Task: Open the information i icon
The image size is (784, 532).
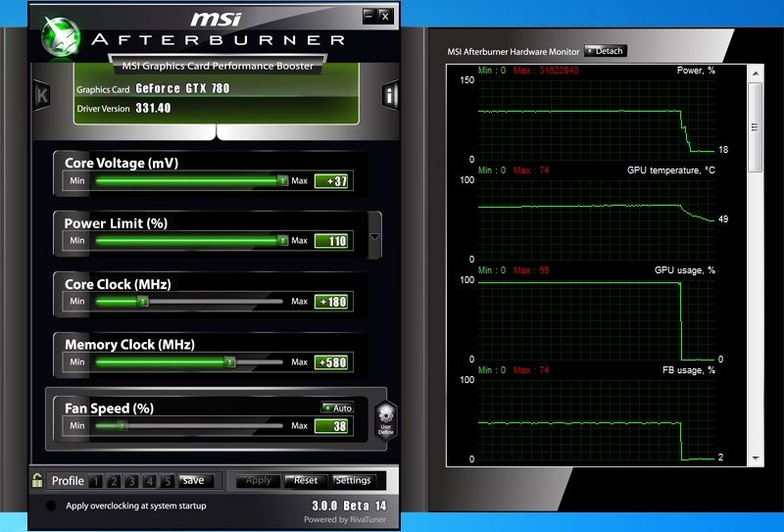Action: [x=390, y=95]
